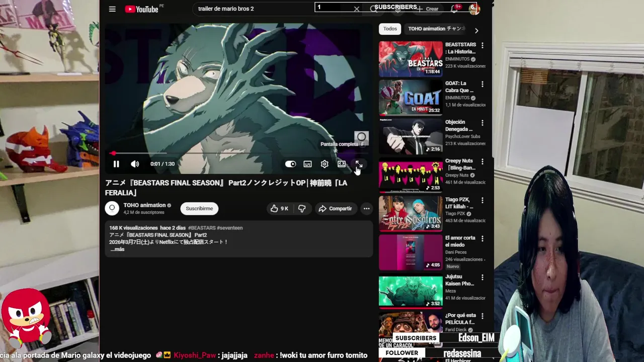Open 'BEASTARS : La Historia' video title

[x=460, y=48]
